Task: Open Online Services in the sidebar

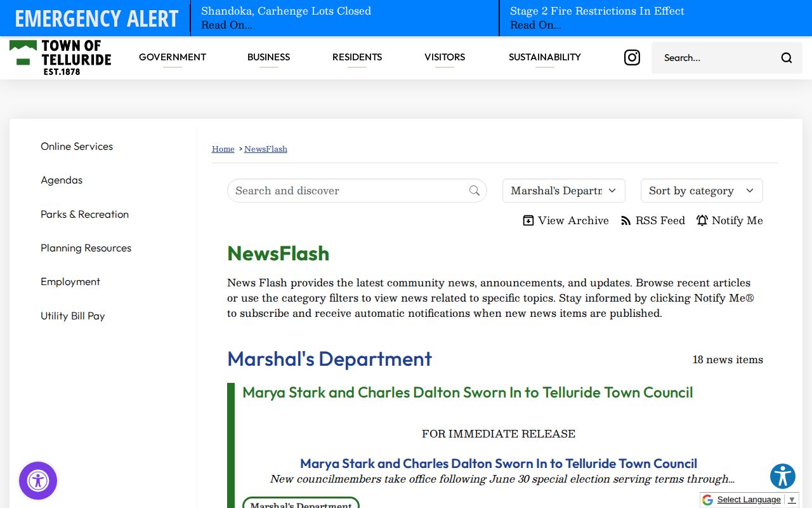Action: tap(77, 146)
